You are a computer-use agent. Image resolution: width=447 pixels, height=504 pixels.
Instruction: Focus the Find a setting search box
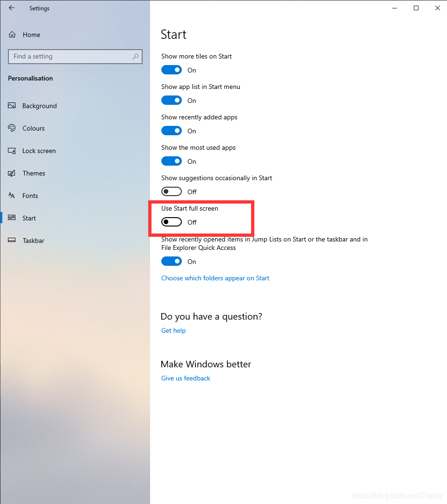point(75,57)
